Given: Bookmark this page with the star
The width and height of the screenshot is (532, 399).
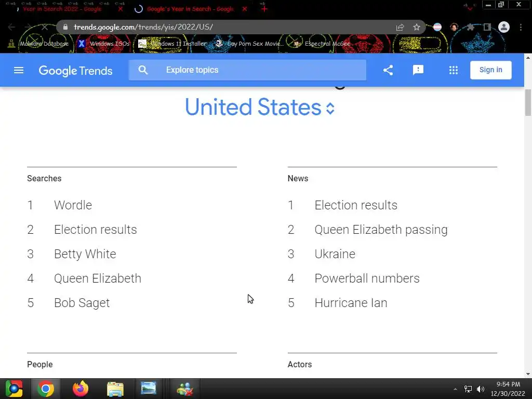Looking at the screenshot, I should tap(417, 28).
